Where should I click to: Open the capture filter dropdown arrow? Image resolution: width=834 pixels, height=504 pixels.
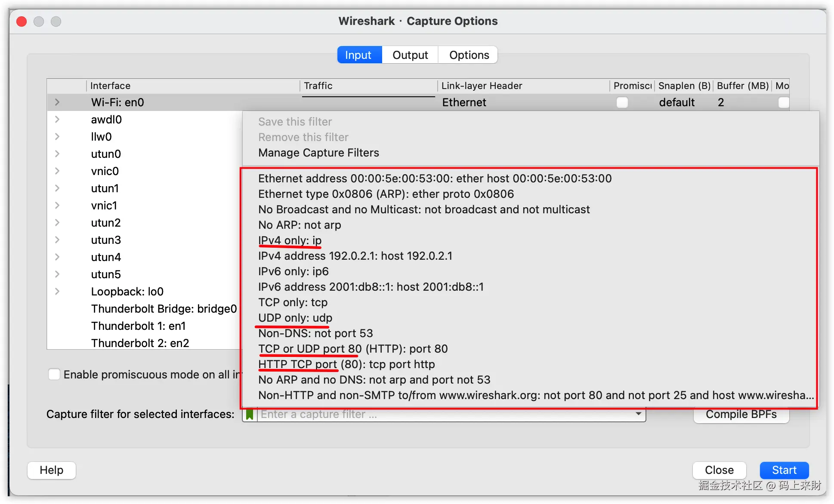[638, 414]
